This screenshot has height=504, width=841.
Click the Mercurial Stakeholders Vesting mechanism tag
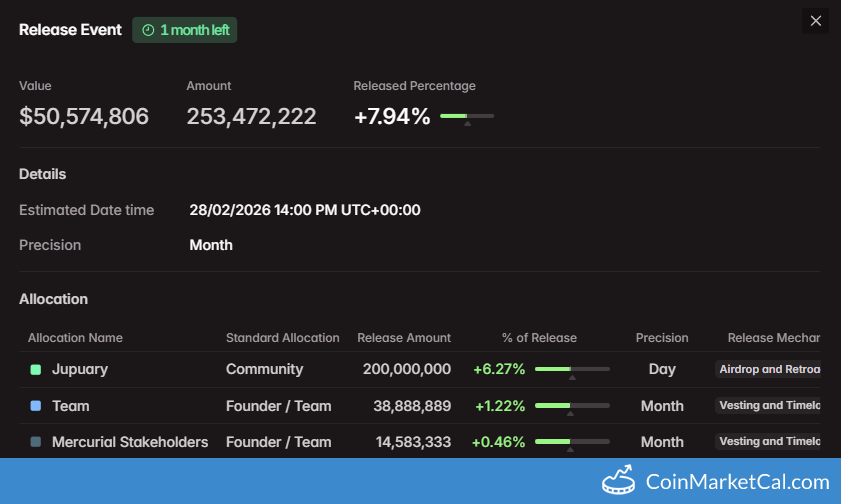pos(768,441)
